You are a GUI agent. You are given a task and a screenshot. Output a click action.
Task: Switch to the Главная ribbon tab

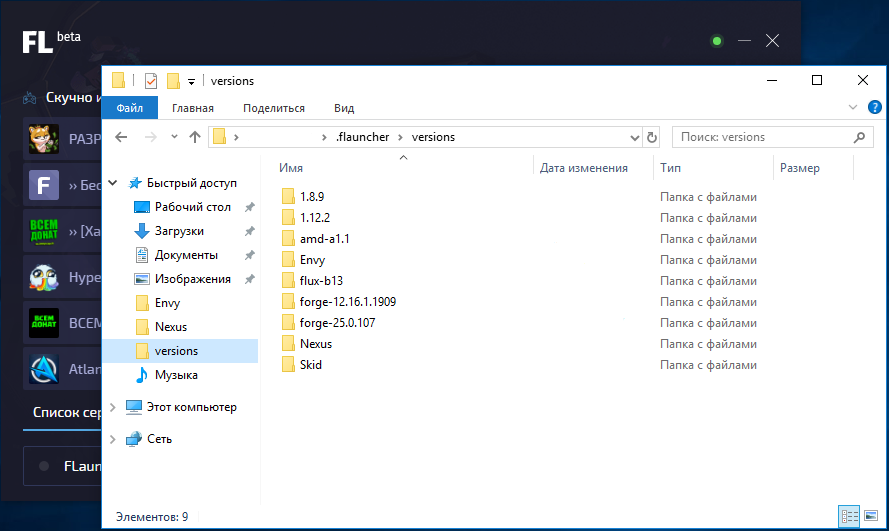coord(193,108)
